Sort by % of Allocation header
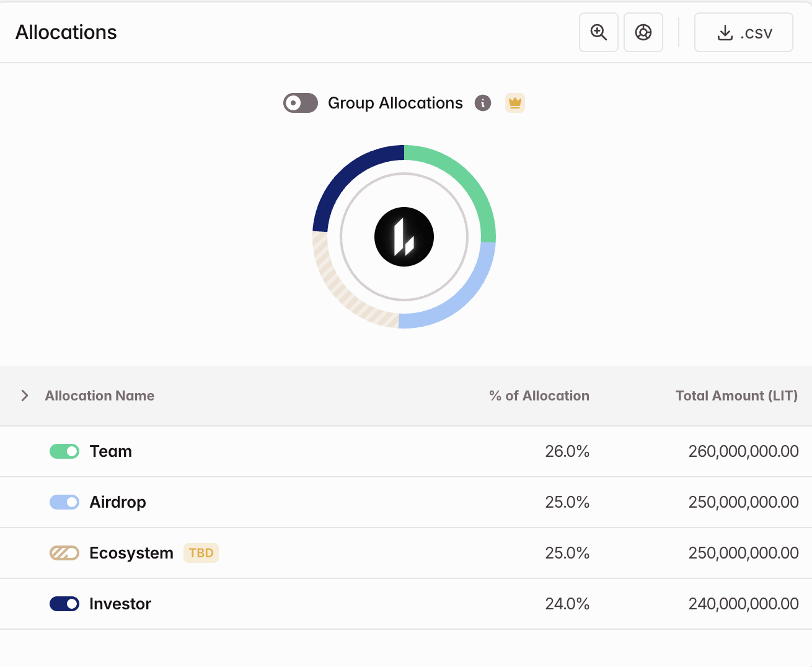The width and height of the screenshot is (812, 667). coord(538,395)
